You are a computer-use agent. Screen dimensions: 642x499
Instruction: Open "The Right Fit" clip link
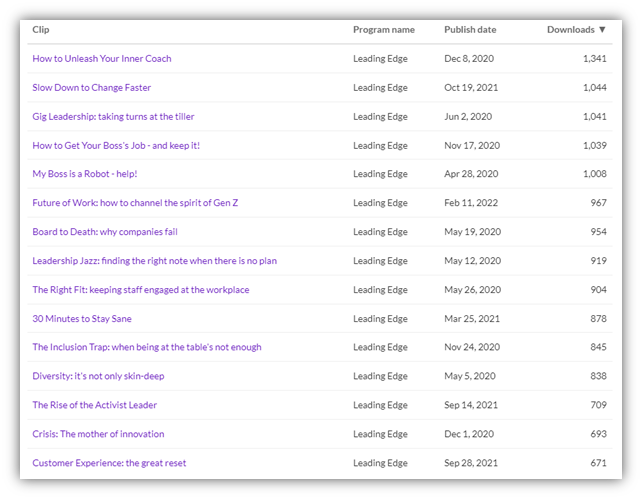(140, 290)
